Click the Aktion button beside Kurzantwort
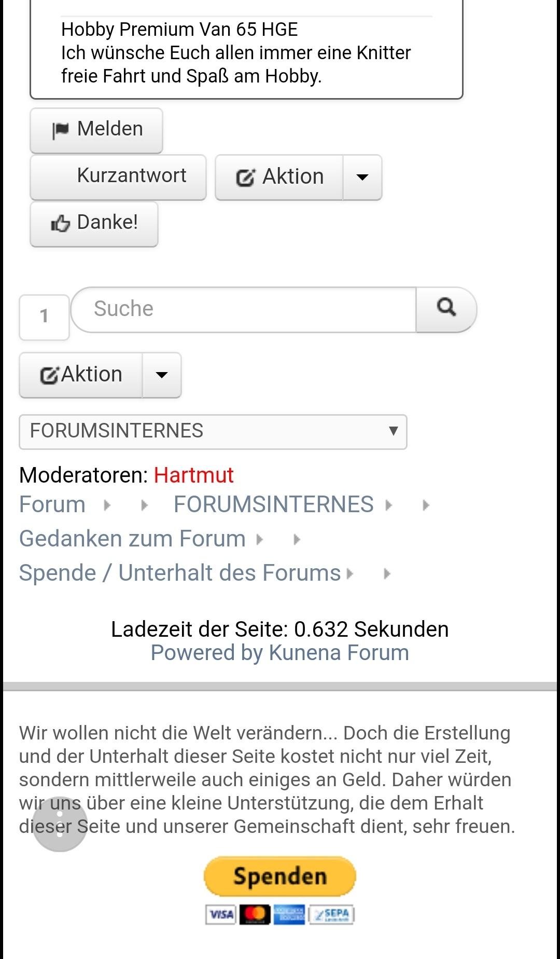 (279, 177)
